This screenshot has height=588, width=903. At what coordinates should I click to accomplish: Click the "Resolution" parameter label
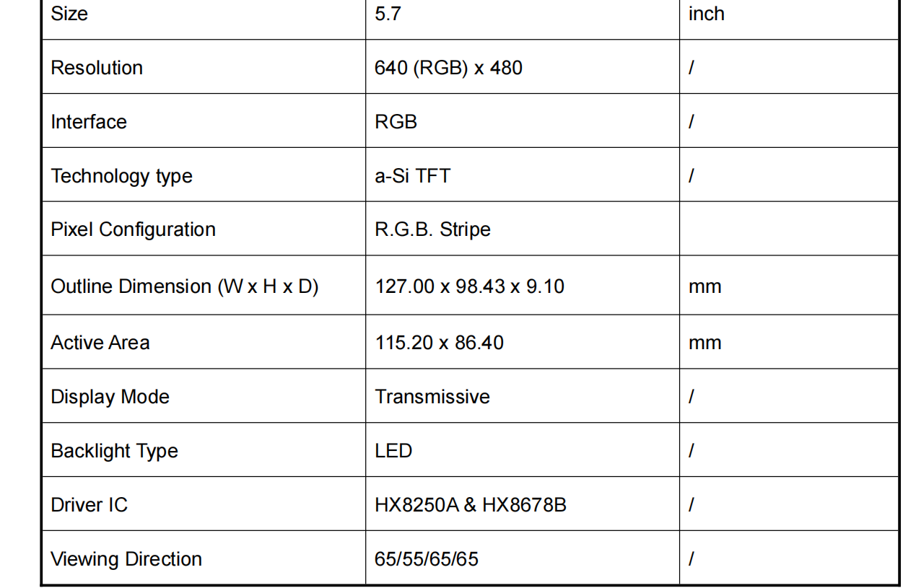pos(97,68)
